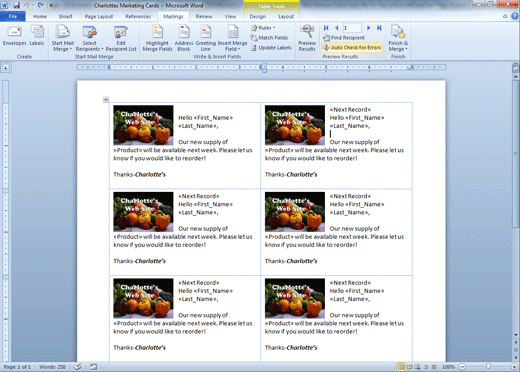This screenshot has width=520, height=372.
Task: Click Undo in Quick Access Toolbar
Action: (26, 5)
